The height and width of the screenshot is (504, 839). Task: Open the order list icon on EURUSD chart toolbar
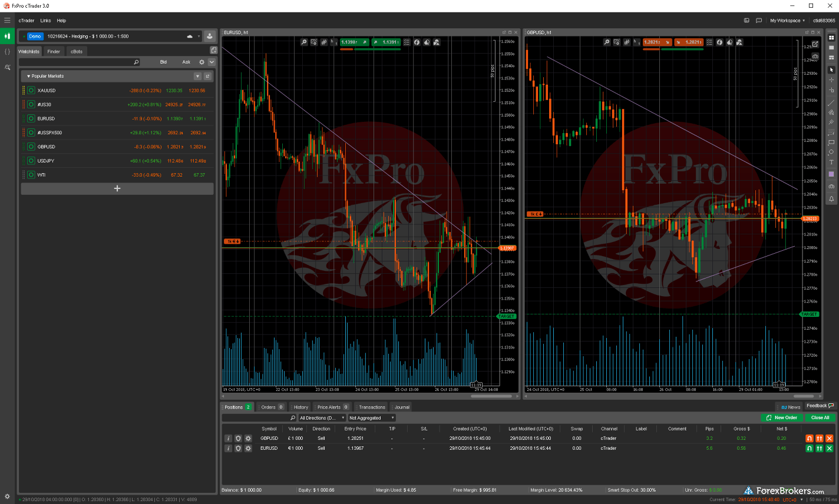tap(407, 42)
